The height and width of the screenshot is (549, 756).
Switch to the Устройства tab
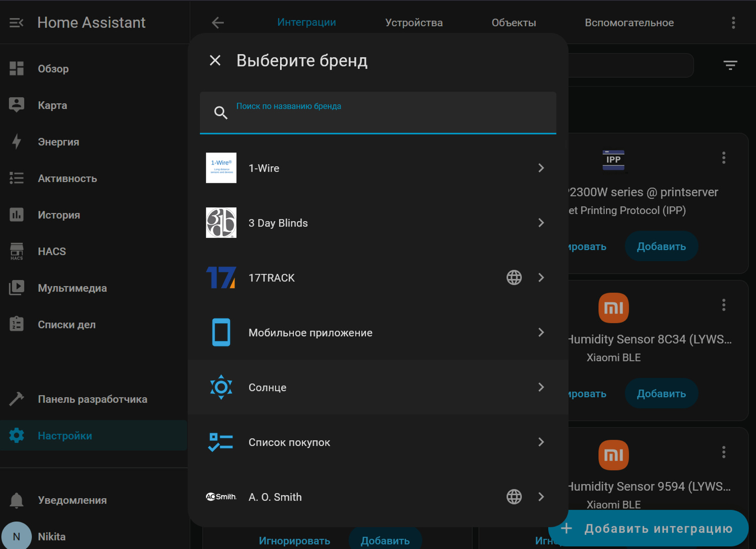[x=413, y=22]
